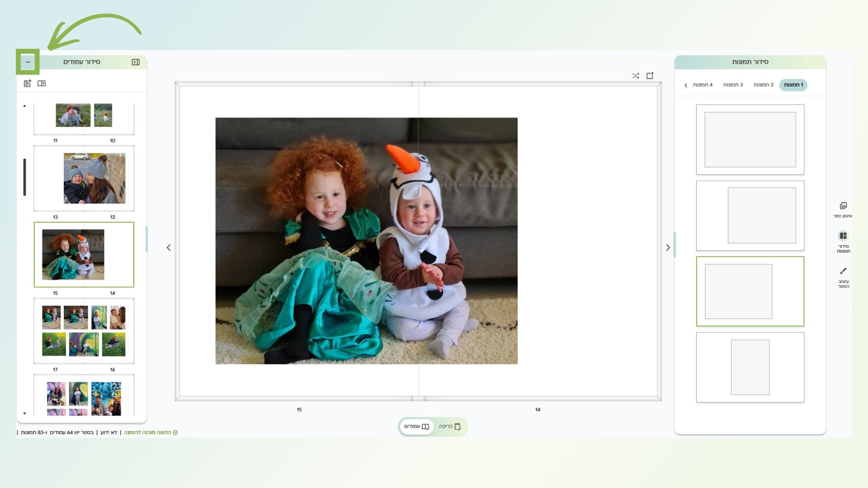The height and width of the screenshot is (488, 868).
Task: Click the page list scrollbar thumb
Action: (x=24, y=177)
